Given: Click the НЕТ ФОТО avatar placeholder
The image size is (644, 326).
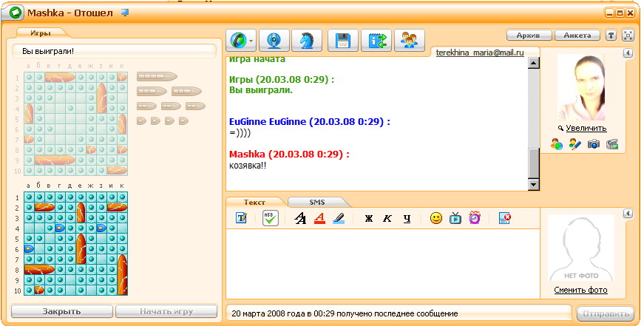Looking at the screenshot, I should tap(581, 248).
